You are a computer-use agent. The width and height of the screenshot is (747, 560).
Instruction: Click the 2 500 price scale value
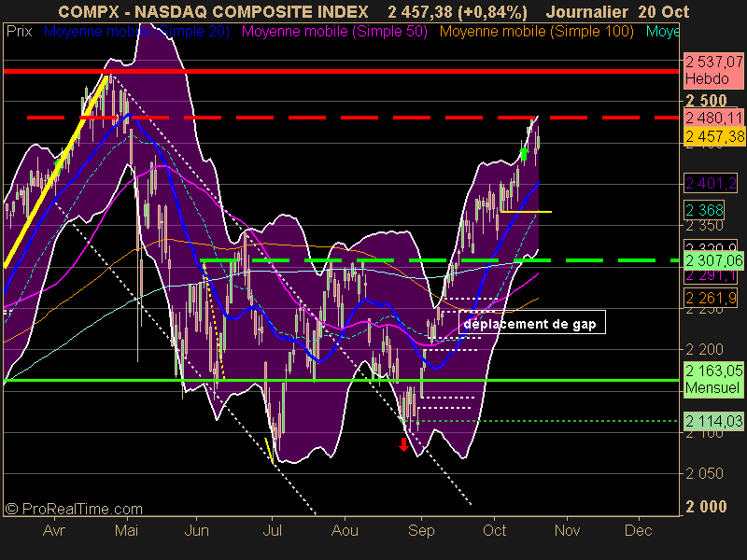pos(706,101)
